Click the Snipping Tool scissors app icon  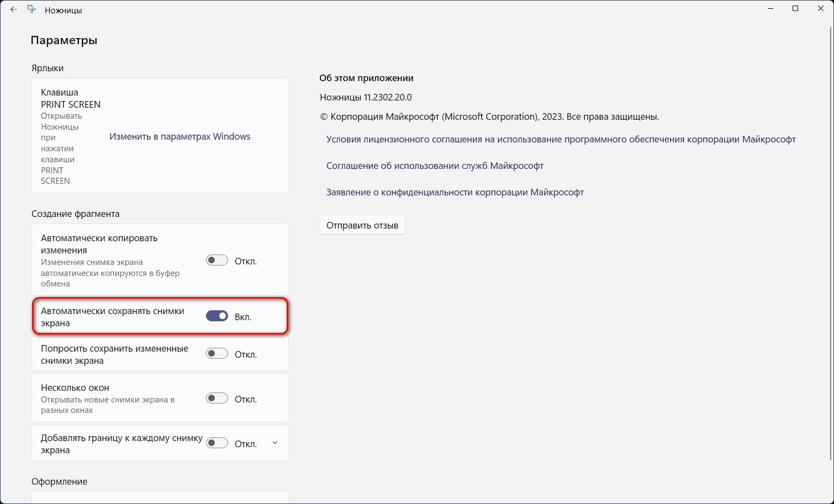click(32, 9)
